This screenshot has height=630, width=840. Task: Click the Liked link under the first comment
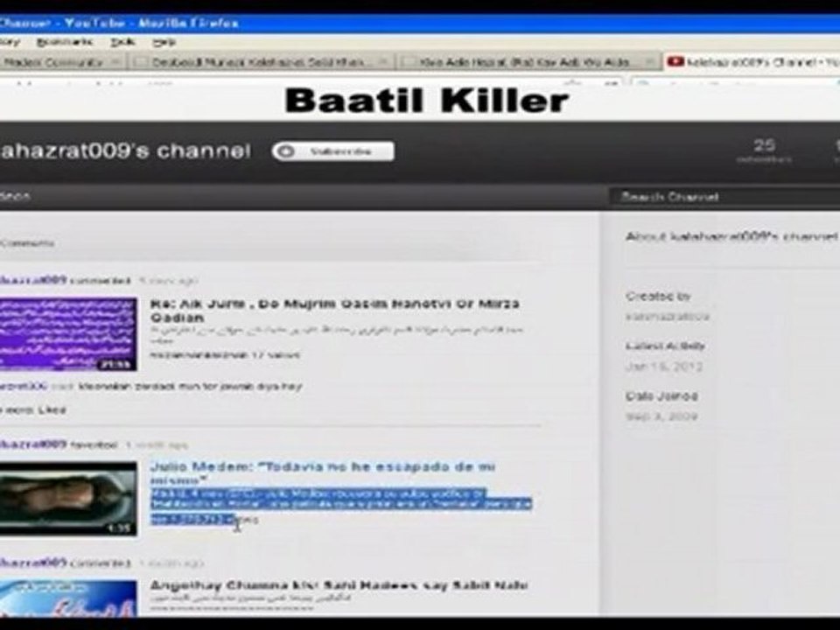(52, 409)
